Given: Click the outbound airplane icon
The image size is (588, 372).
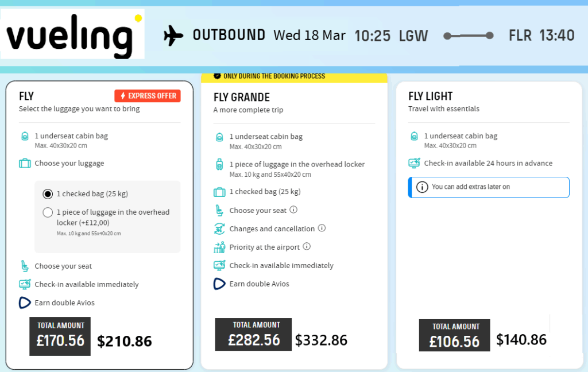Looking at the screenshot, I should pos(173,36).
